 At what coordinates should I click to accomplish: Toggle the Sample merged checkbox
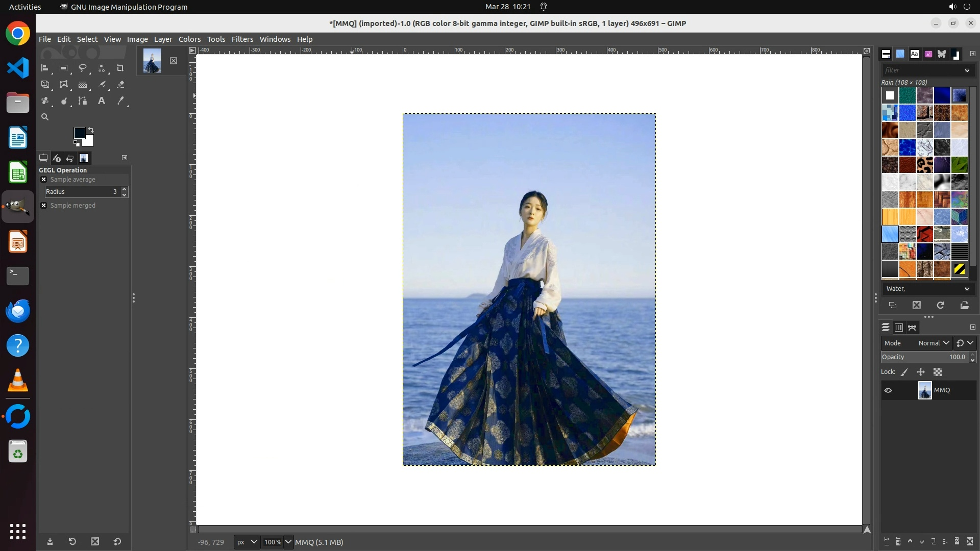[x=44, y=206]
